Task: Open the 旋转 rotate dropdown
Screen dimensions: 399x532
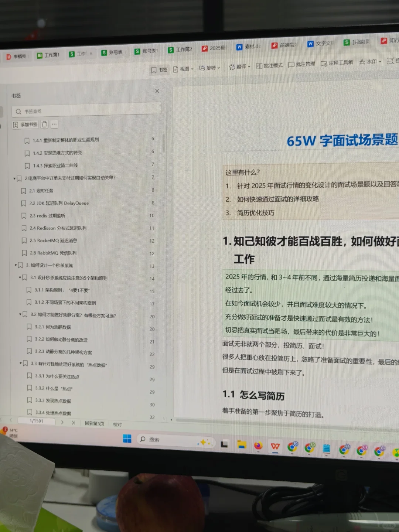Action: click(x=210, y=68)
